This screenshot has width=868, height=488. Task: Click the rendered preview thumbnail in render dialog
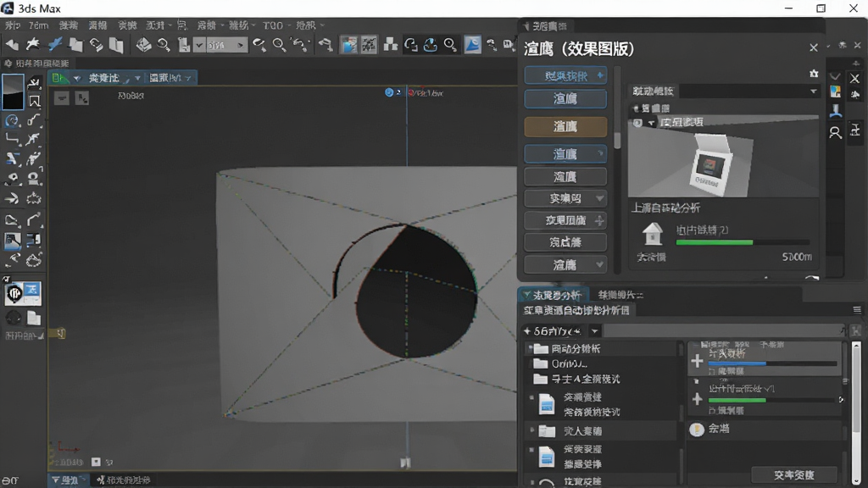(723, 157)
